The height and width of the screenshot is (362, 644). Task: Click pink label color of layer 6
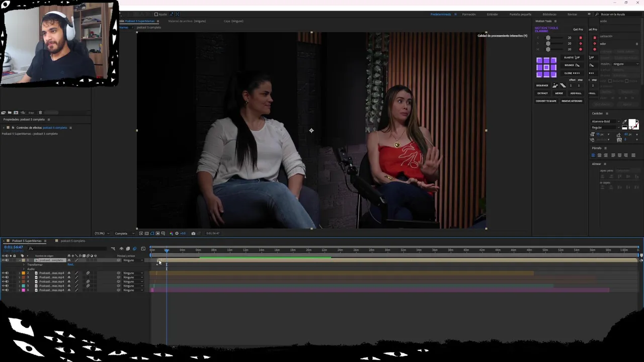click(x=23, y=290)
